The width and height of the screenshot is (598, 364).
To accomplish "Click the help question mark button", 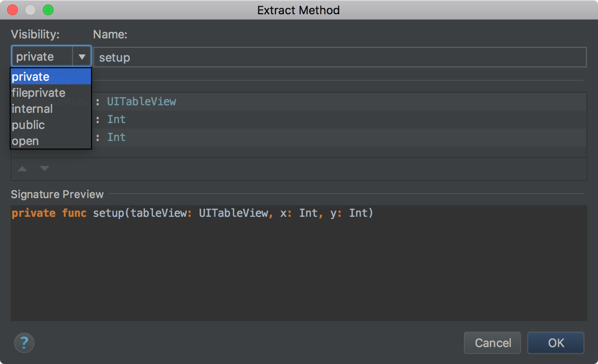I will point(24,343).
